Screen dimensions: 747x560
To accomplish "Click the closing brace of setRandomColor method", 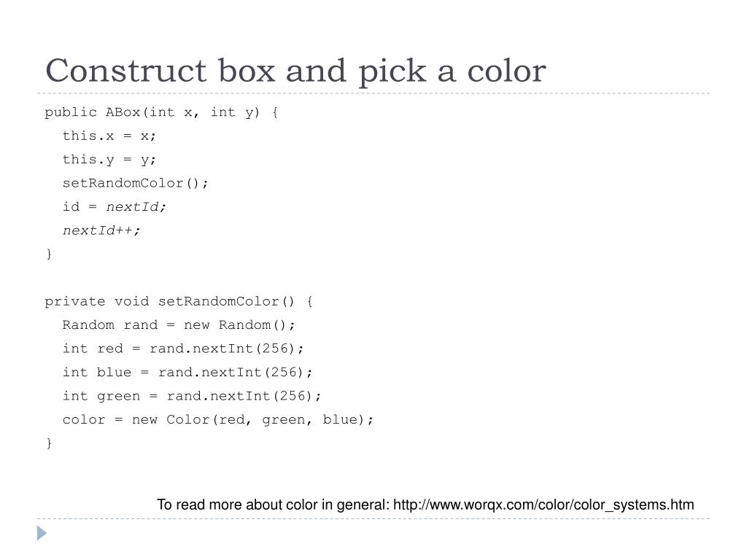I will [49, 443].
